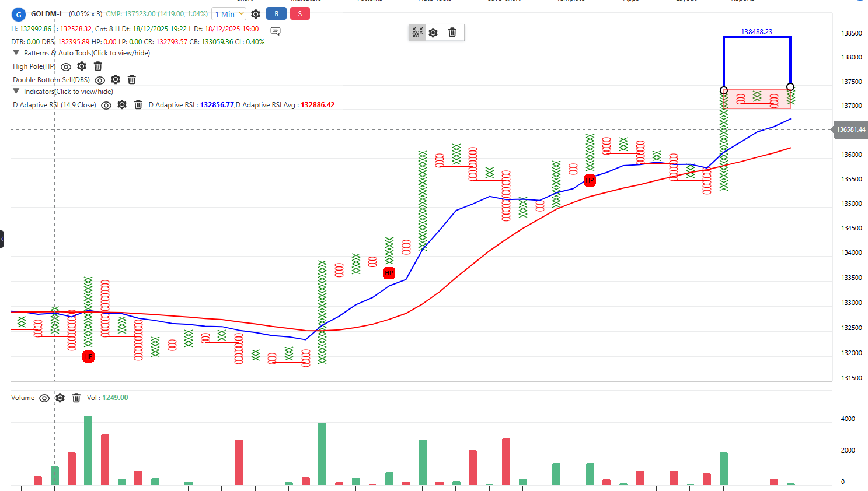Delete the Volume indicator
Screen dimensions: 868x491
click(x=76, y=398)
